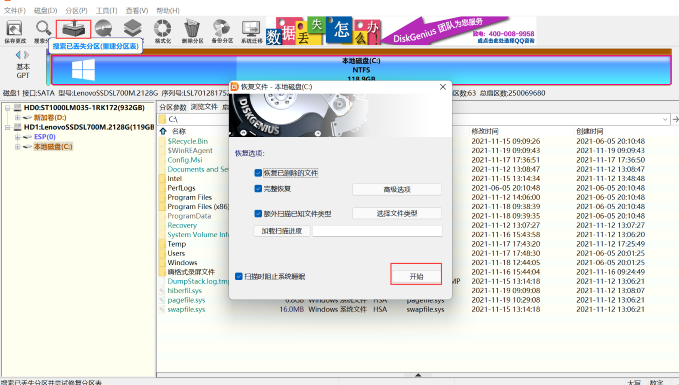The height and width of the screenshot is (385, 679).
Task: Click the HD1 LenovoSSD disk icon
Action: point(17,127)
